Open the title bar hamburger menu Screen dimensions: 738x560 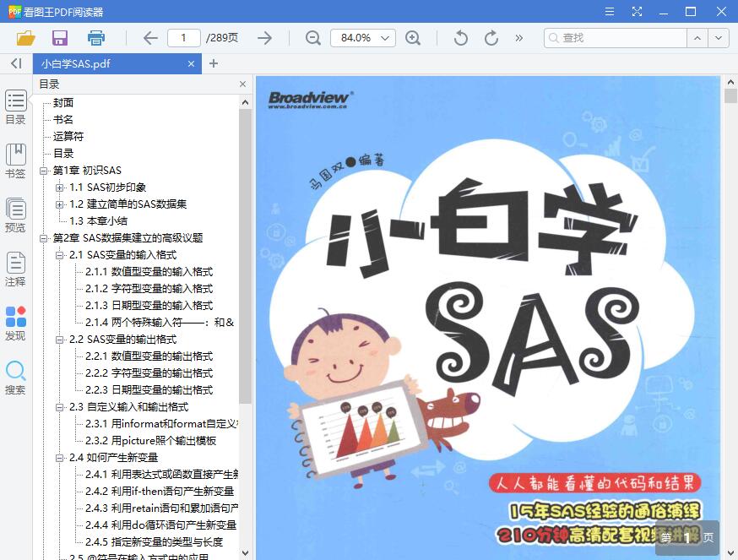point(610,11)
